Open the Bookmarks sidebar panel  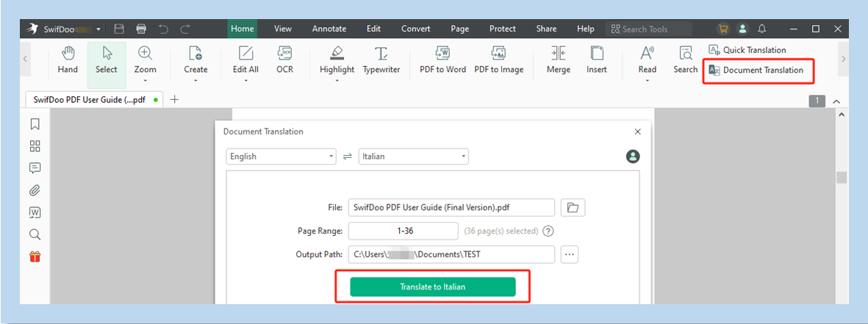coord(35,124)
